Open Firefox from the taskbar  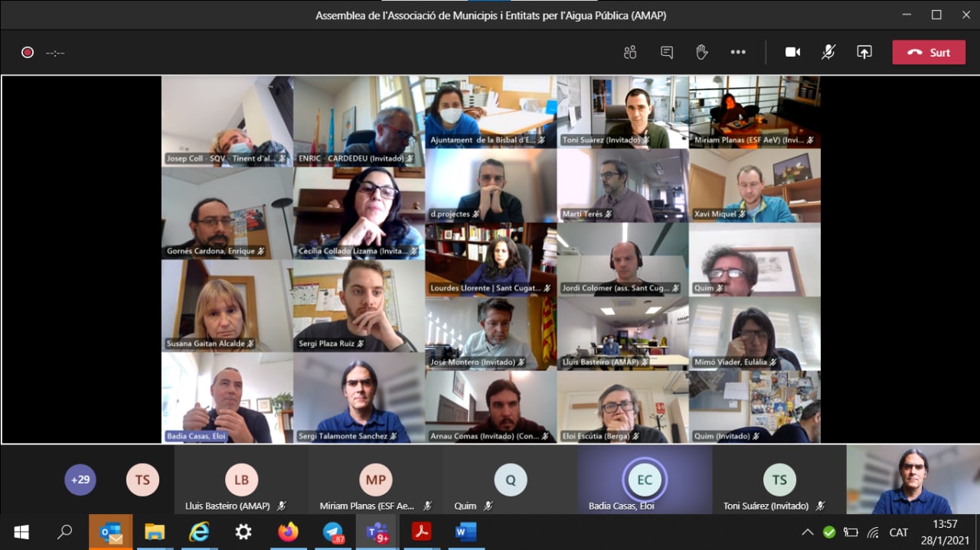point(289,532)
